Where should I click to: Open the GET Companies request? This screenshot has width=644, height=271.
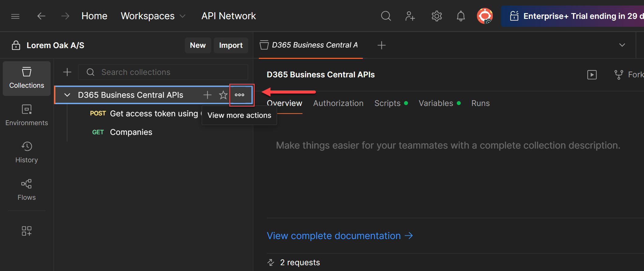point(122,132)
